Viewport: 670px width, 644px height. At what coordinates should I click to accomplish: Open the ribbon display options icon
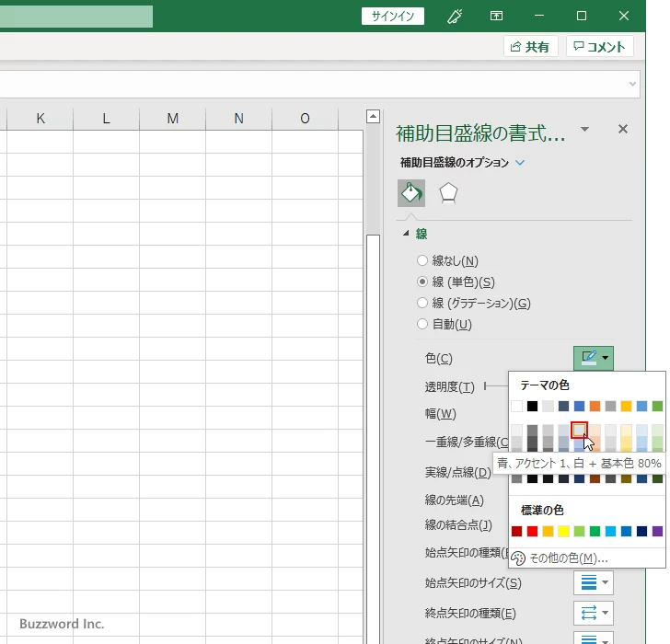[x=496, y=17]
